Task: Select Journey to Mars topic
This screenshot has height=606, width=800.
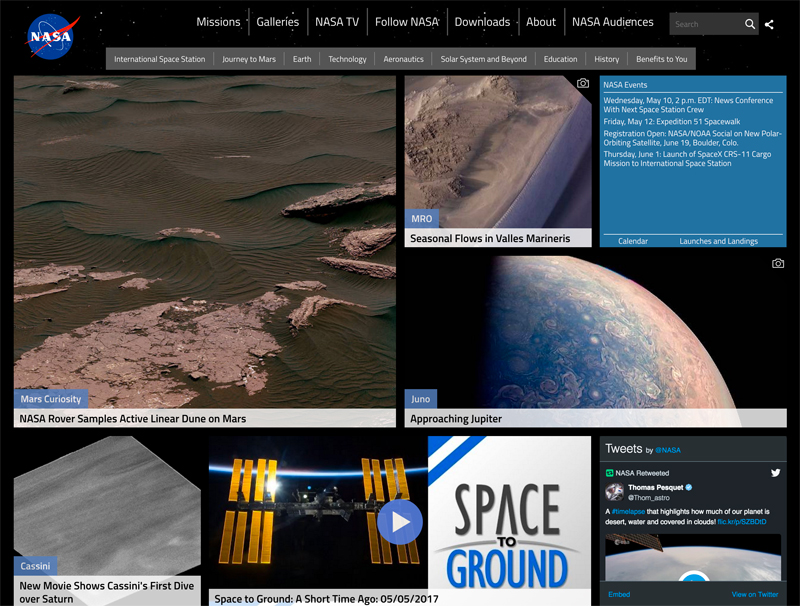Action: (x=249, y=59)
